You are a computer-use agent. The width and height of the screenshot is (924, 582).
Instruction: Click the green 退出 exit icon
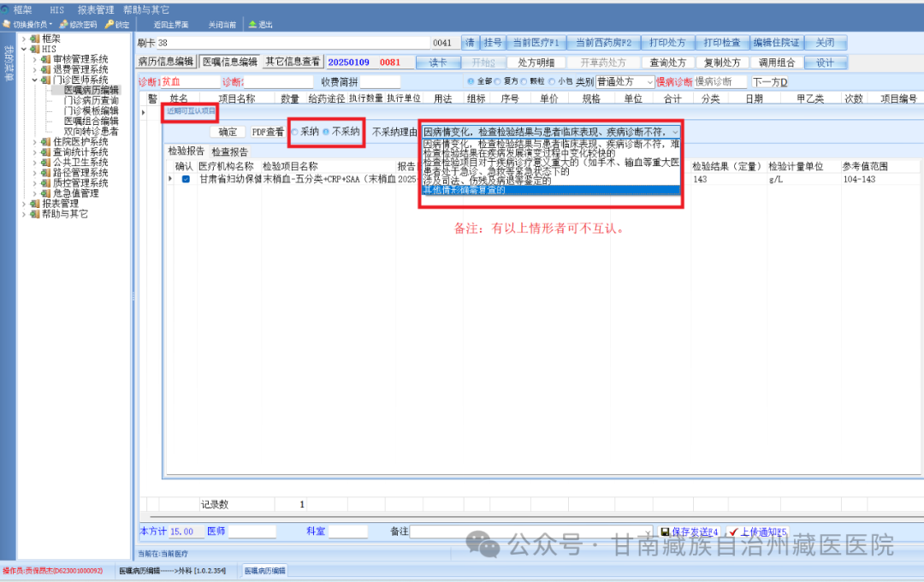pos(252,25)
